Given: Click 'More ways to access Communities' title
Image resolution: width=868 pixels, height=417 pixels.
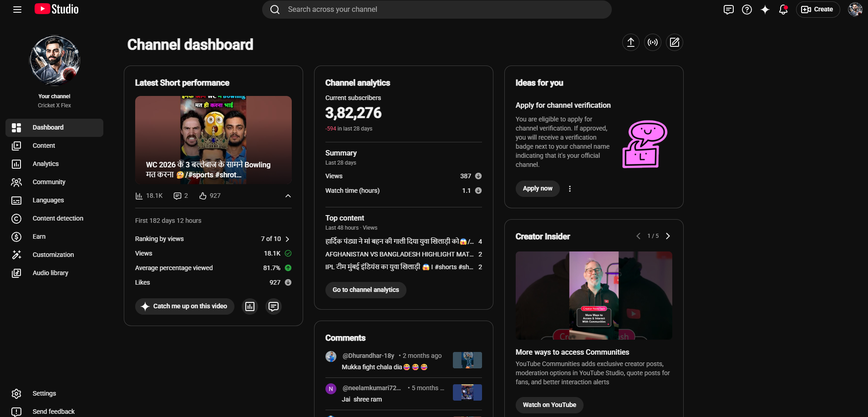Looking at the screenshot, I should pyautogui.click(x=572, y=352).
